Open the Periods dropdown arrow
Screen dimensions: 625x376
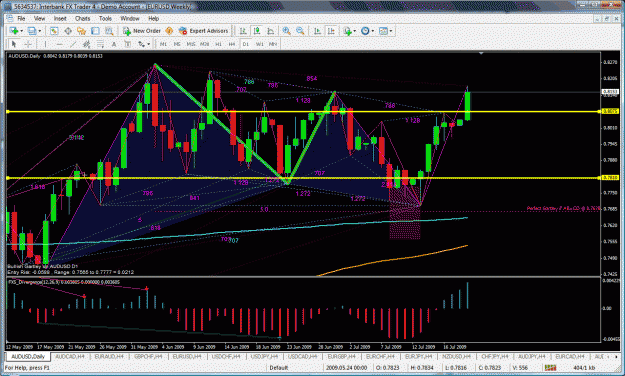point(373,31)
